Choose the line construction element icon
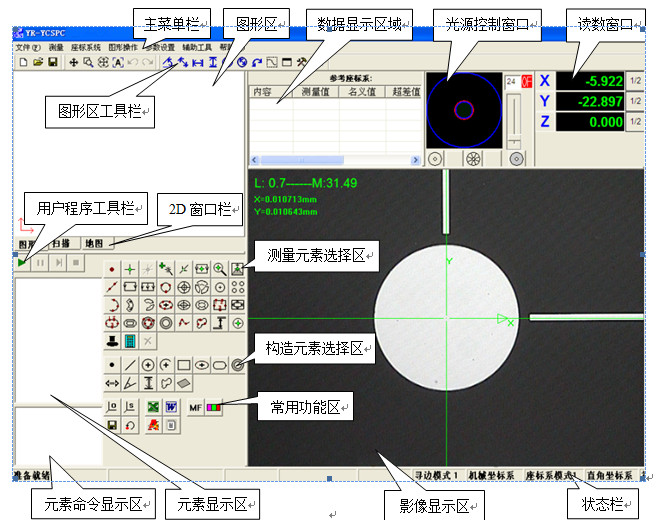This screenshot has height=520, width=663. (130, 365)
